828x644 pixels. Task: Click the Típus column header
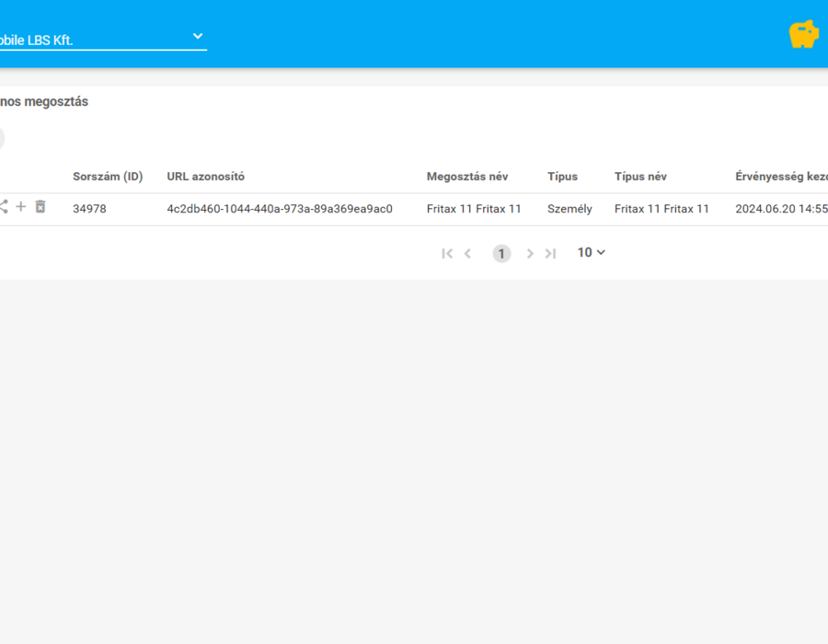tap(562, 177)
